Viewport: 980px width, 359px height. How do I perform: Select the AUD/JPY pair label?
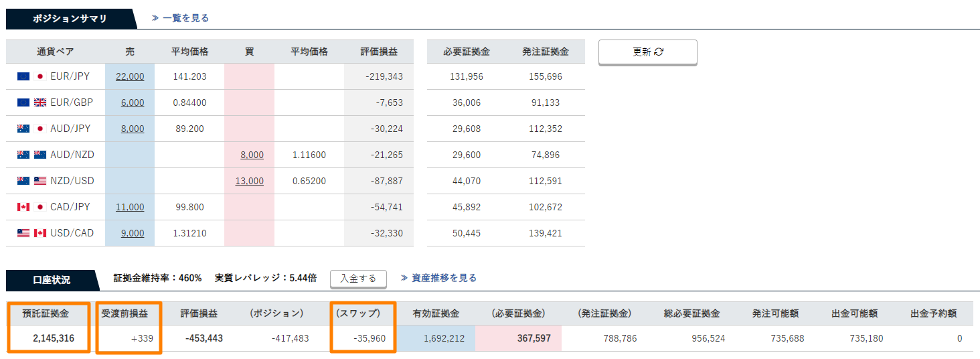click(x=70, y=129)
